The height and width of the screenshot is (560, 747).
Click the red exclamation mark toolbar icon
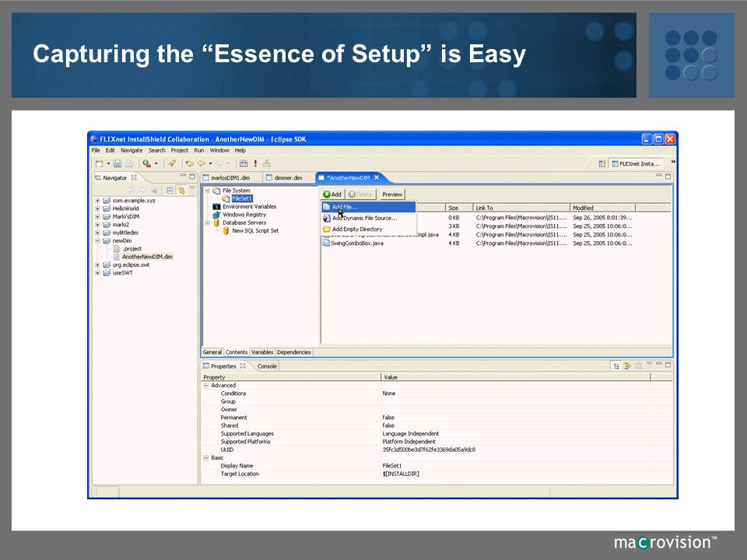coord(255,163)
